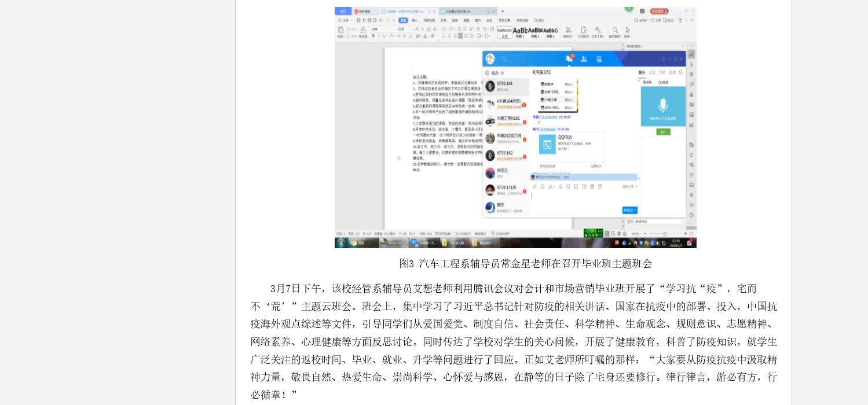Viewport: 868px width, 405px height.
Task: Open the QQ contacts tab icon
Action: 584,58
